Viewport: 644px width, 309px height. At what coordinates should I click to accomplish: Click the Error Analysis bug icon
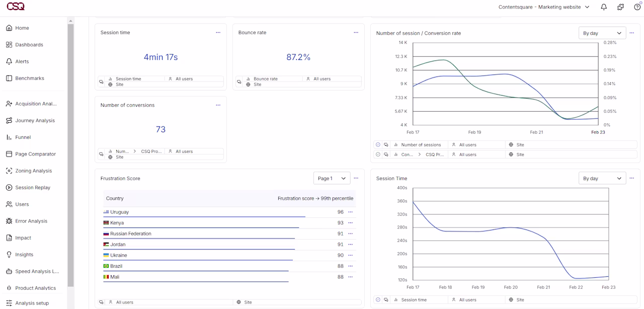pyautogui.click(x=9, y=221)
